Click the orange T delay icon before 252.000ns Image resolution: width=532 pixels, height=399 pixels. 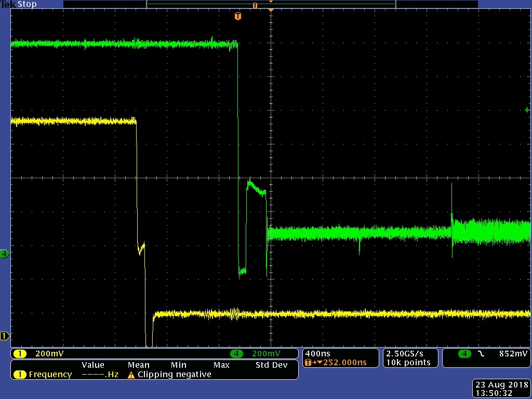[308, 362]
